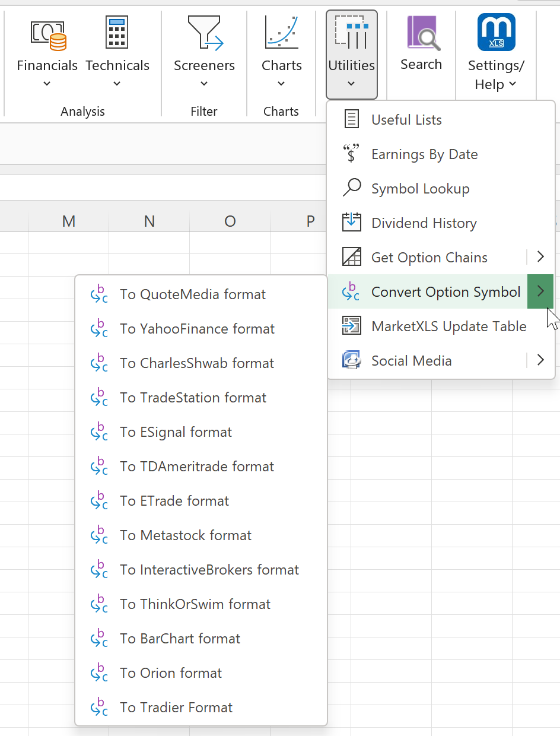This screenshot has height=736, width=560.
Task: Select To YahooFinance format text
Action: click(x=197, y=329)
